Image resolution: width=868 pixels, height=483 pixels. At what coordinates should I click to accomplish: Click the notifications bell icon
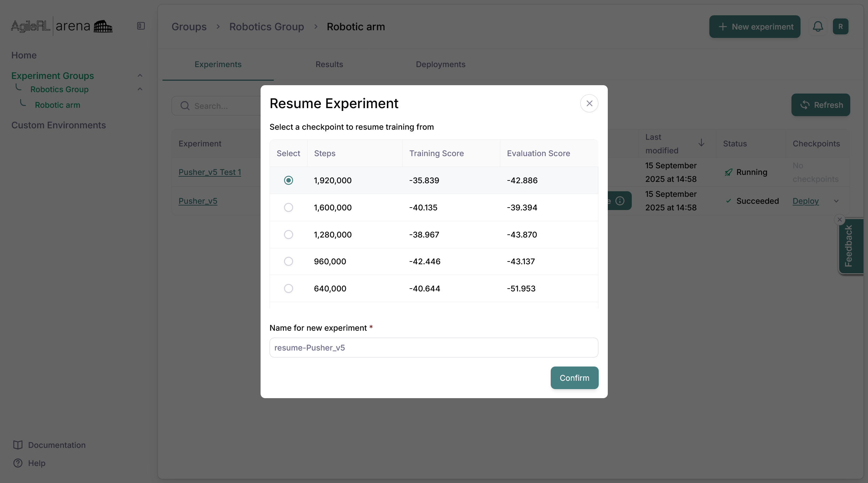click(x=818, y=26)
